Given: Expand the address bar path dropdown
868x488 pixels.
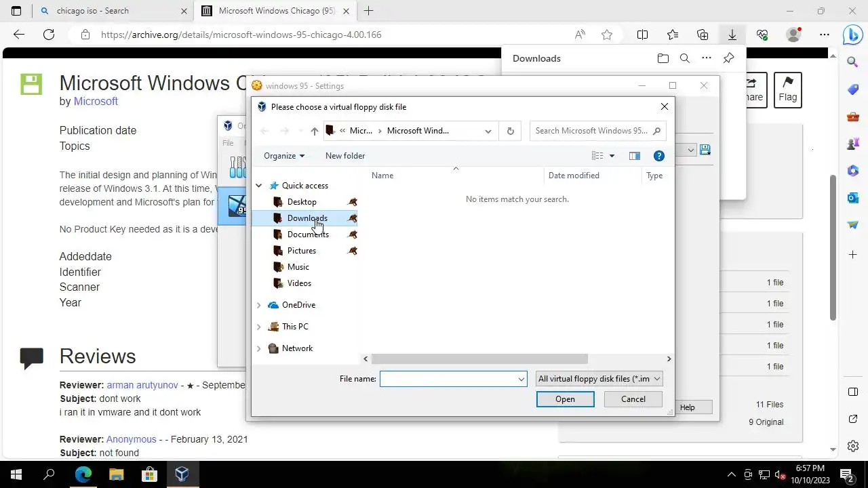Looking at the screenshot, I should click(488, 131).
